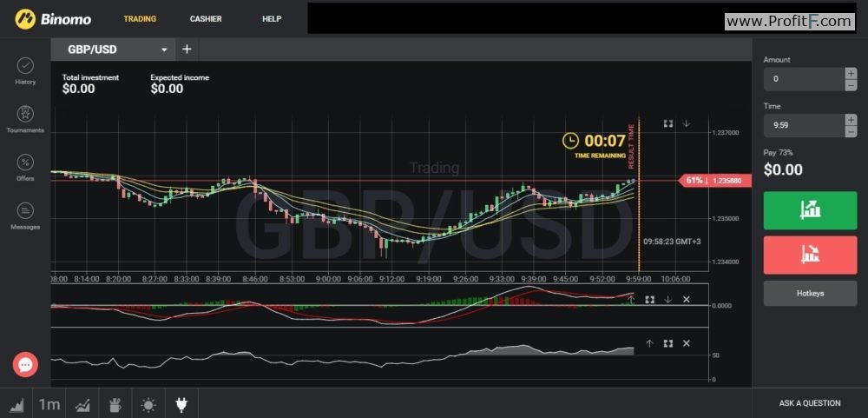
Task: Click the red down trade button
Action: (811, 255)
